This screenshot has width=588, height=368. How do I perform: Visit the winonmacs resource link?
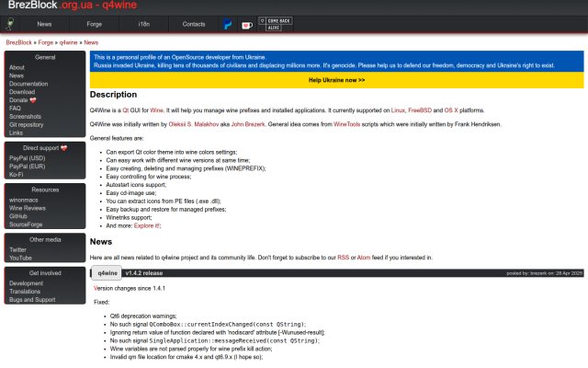point(24,201)
